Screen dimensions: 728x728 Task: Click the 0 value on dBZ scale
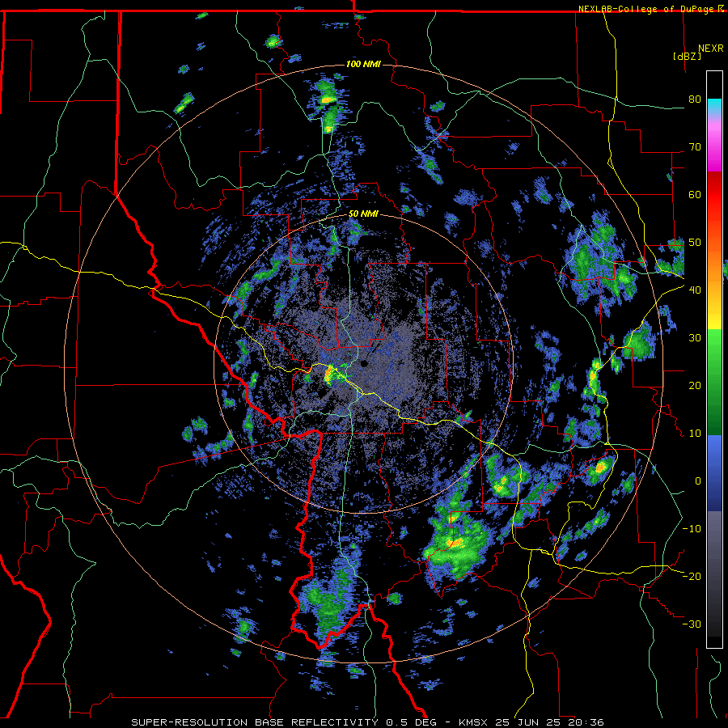[x=698, y=481]
